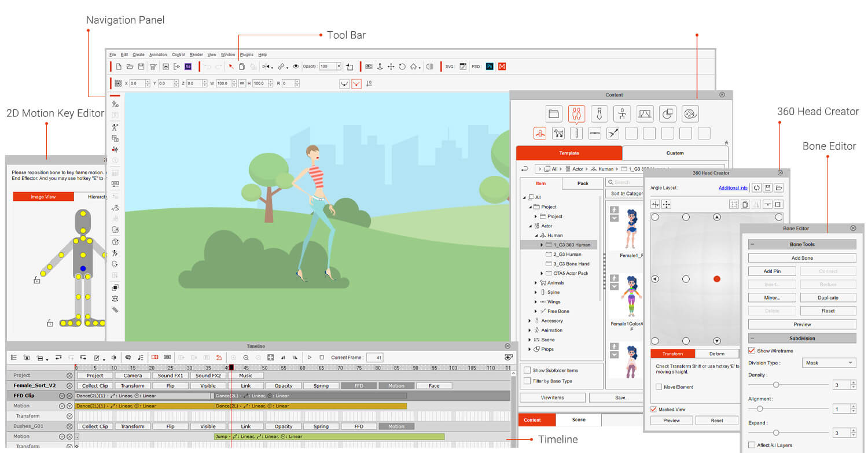
Task: Click the Add Bone button
Action: click(x=801, y=258)
